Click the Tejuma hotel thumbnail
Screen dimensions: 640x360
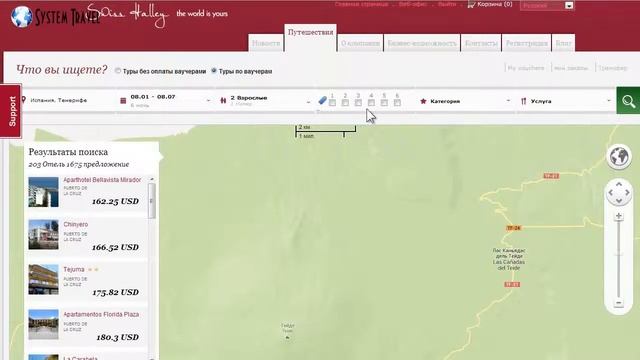[43, 280]
